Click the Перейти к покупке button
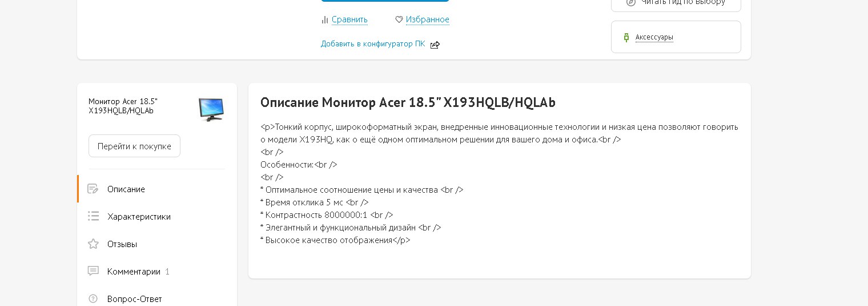 click(134, 146)
